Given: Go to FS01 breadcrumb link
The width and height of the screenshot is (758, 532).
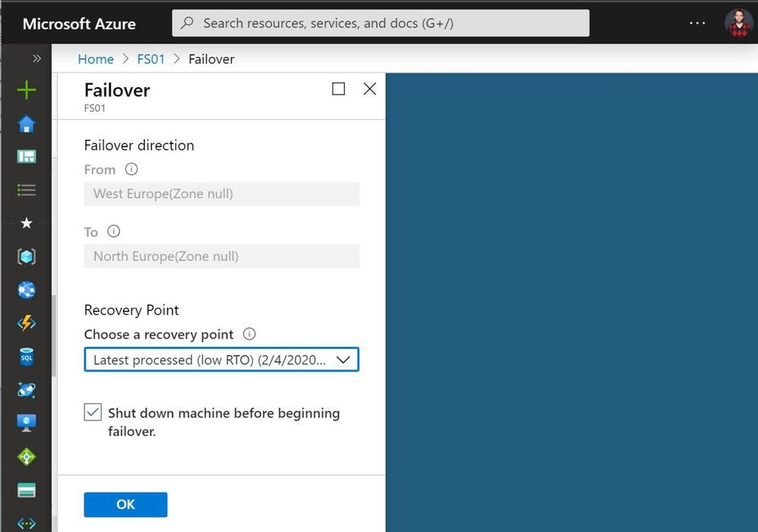Looking at the screenshot, I should click(151, 59).
